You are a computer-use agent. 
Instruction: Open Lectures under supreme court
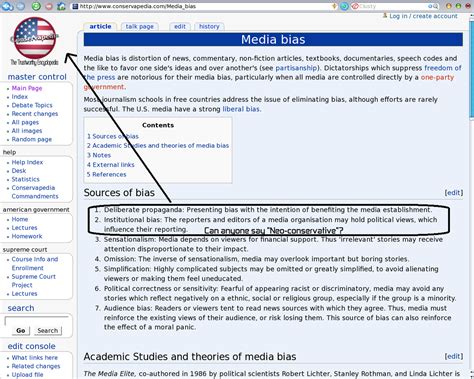[x=25, y=294]
